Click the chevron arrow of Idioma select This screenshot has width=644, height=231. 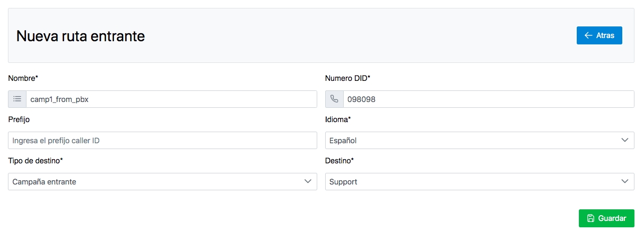[x=624, y=140]
